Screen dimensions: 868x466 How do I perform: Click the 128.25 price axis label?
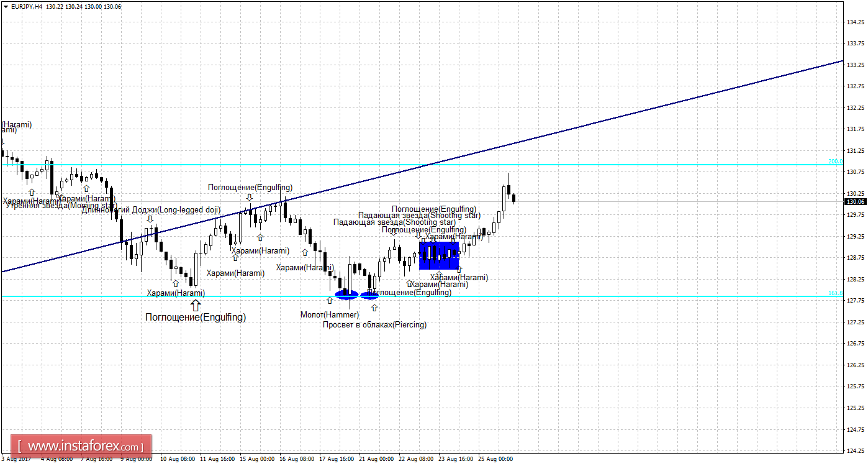point(856,279)
